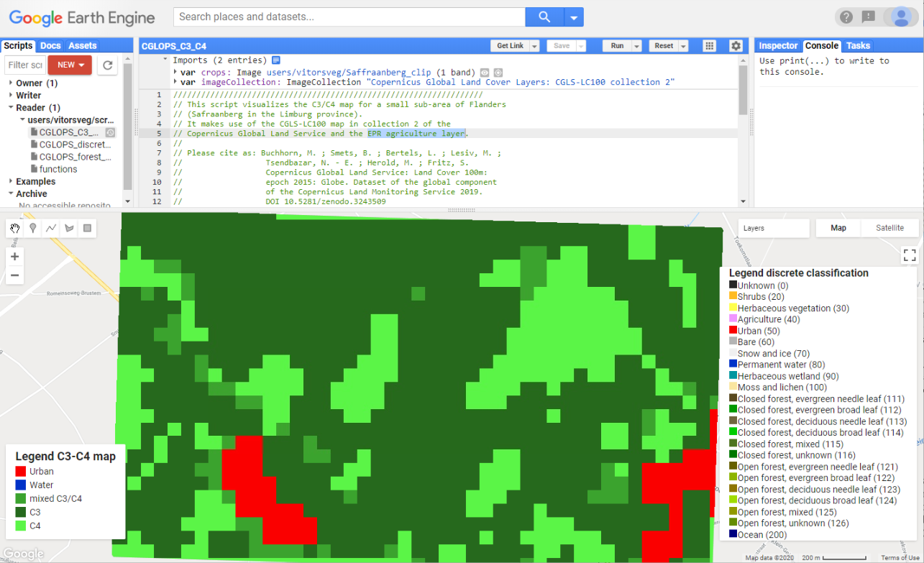Pick the draw rectangle tool
Image resolution: width=924 pixels, height=563 pixels.
click(x=88, y=229)
